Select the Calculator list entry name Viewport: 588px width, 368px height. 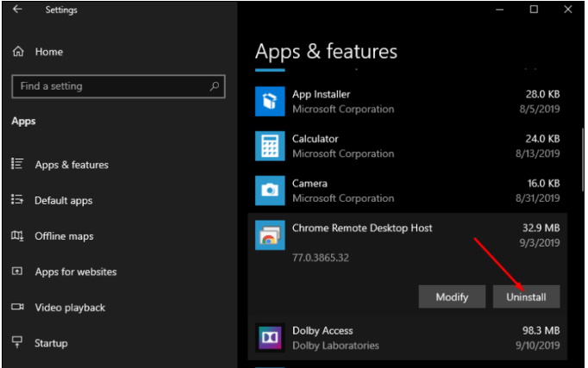click(315, 139)
